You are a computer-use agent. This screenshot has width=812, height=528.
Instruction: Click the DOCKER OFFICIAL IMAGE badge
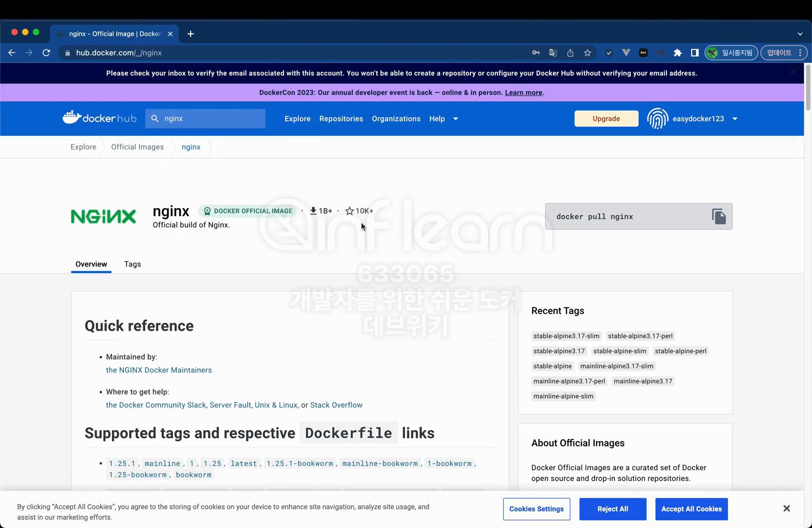[248, 211]
